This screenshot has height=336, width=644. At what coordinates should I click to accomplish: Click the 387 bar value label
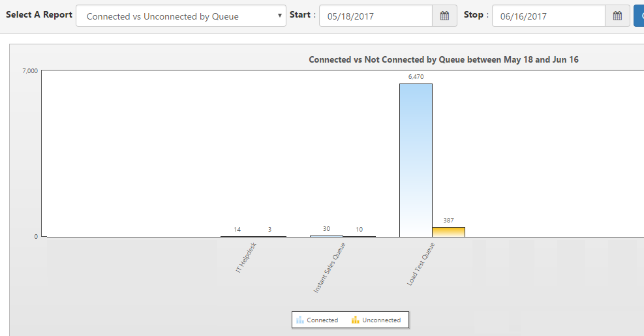click(x=448, y=220)
